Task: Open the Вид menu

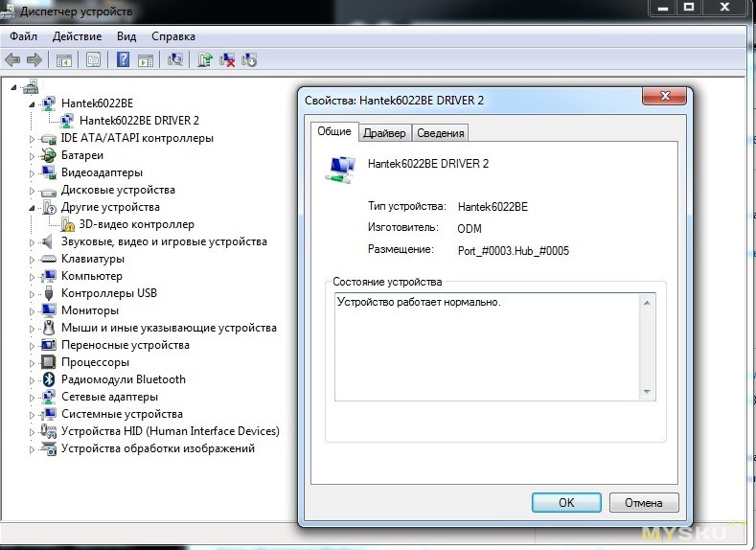Action: pyautogui.click(x=126, y=36)
